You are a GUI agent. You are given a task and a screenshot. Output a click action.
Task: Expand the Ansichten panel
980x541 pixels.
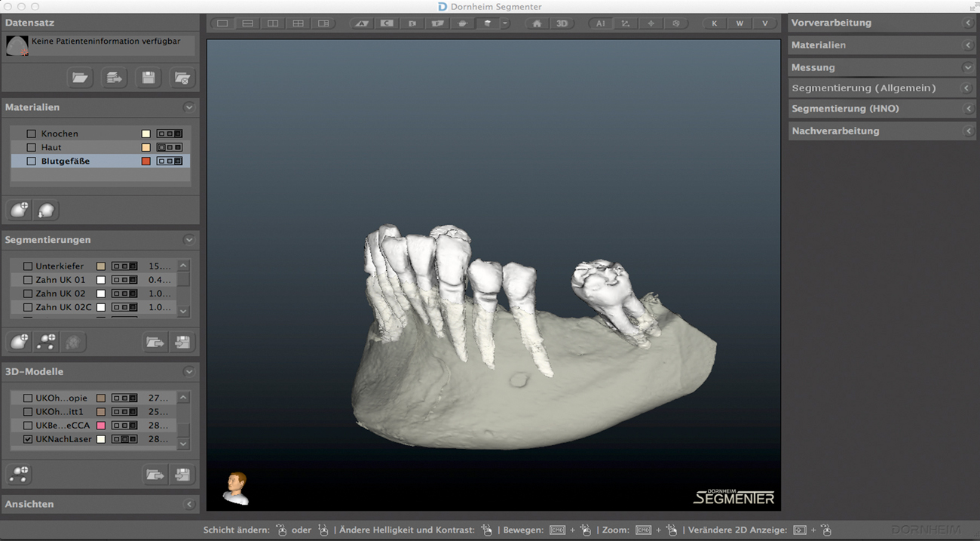pos(188,504)
